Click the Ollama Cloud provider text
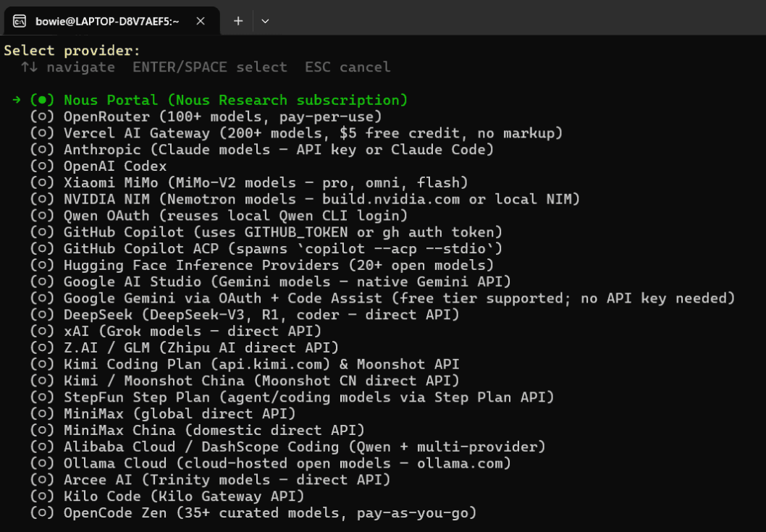 click(x=287, y=463)
